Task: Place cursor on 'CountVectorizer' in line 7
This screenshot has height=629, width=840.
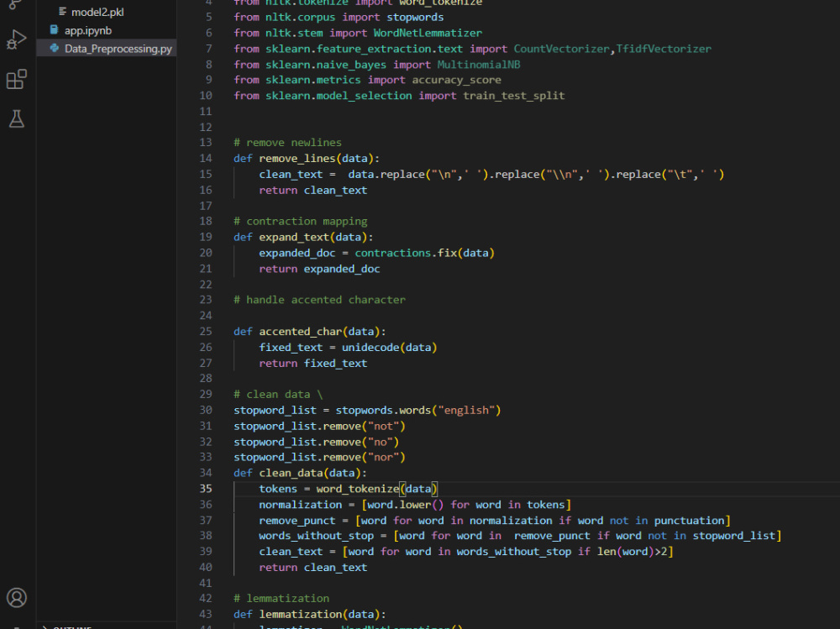Action: 561,49
